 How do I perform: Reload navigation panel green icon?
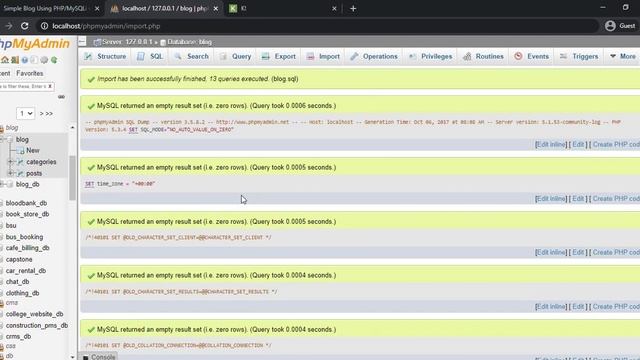coord(54,60)
